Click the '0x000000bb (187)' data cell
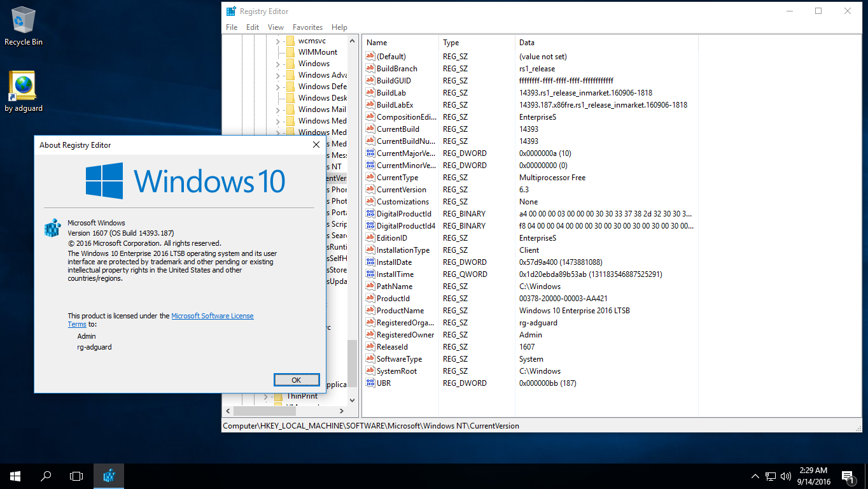 pos(548,383)
